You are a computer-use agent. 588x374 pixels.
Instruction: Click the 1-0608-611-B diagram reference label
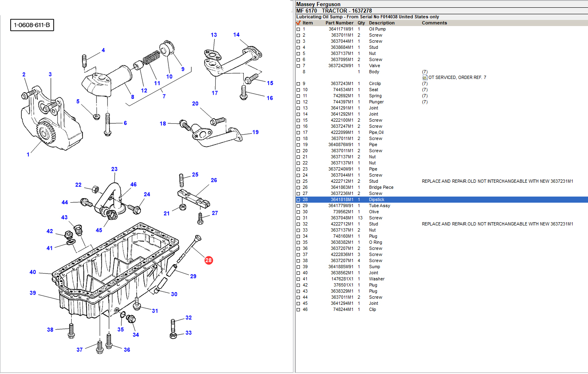coord(32,25)
